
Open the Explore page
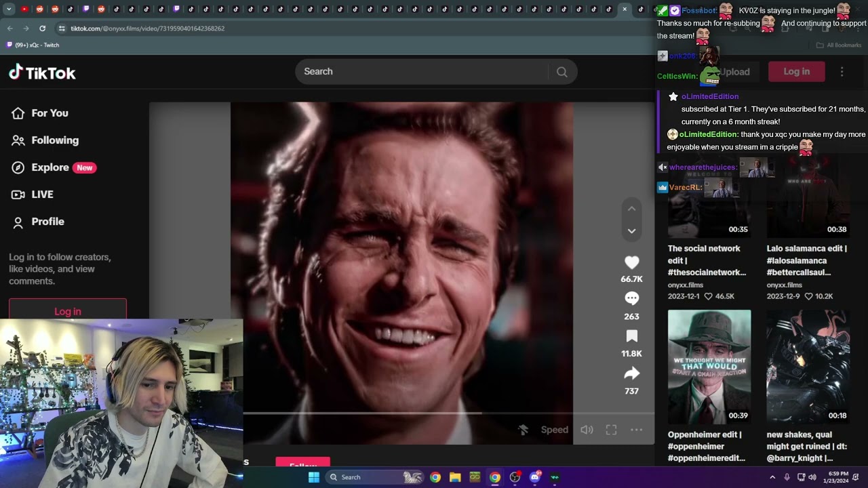click(x=53, y=167)
